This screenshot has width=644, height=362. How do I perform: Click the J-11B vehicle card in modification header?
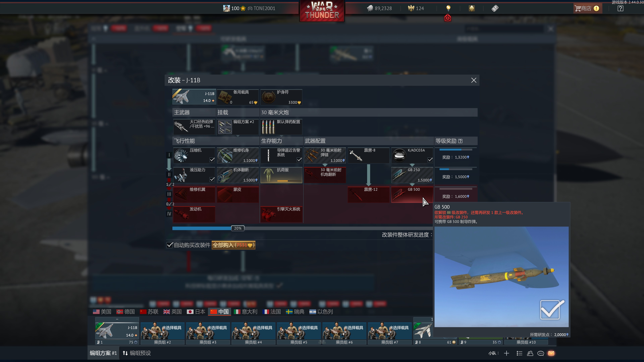(194, 97)
